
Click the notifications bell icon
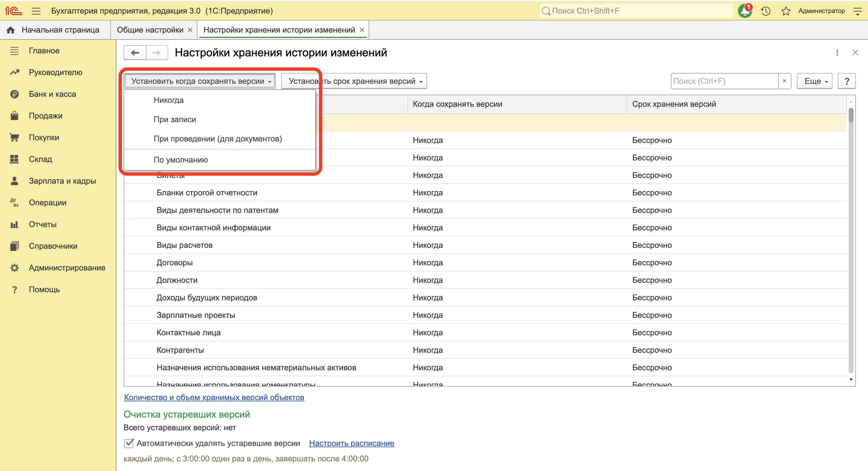tap(745, 11)
